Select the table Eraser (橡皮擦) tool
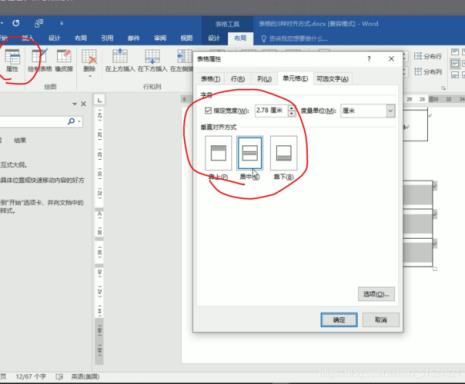Image resolution: width=465 pixels, height=384 pixels. coord(64,61)
